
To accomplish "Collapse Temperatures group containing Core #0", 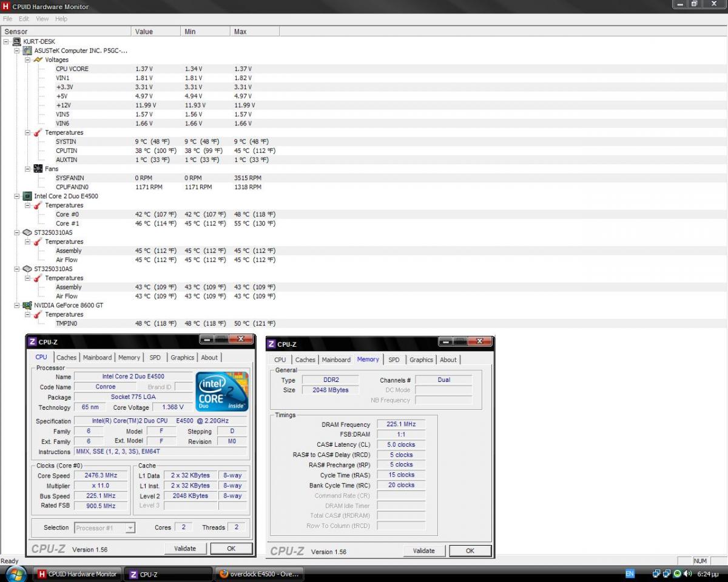I will point(27,205).
